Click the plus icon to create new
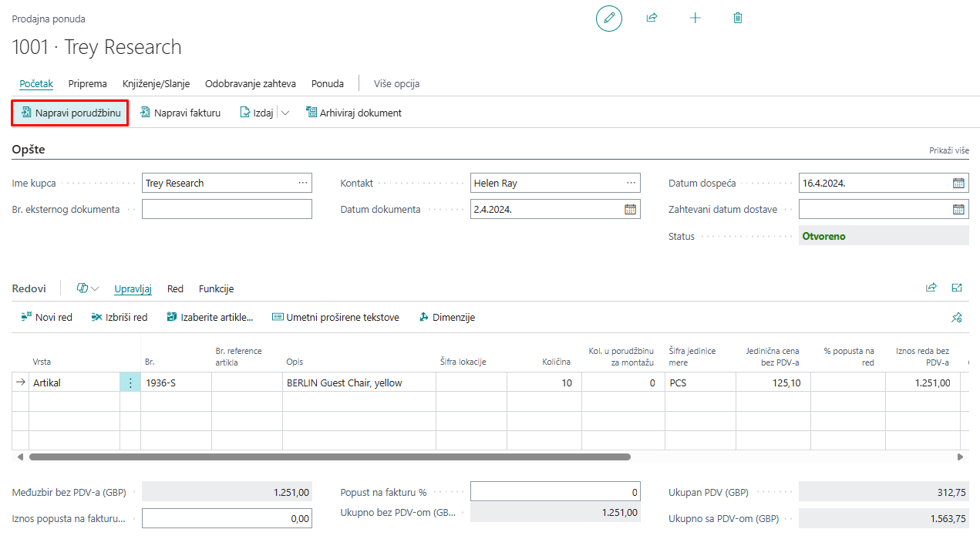 [x=695, y=18]
